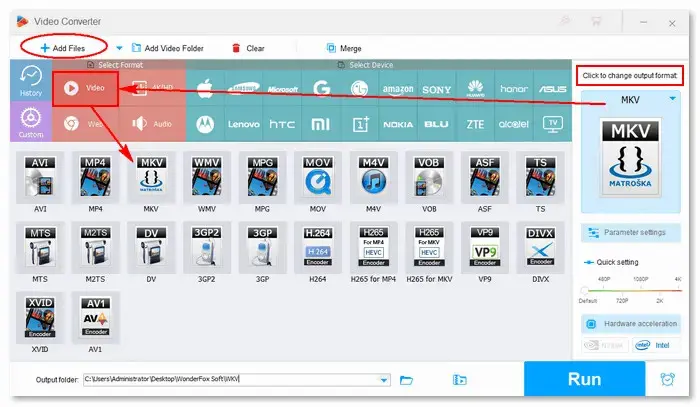Select the MOV QuickTime format icon
Screen dimensions: 700x407
click(317, 178)
